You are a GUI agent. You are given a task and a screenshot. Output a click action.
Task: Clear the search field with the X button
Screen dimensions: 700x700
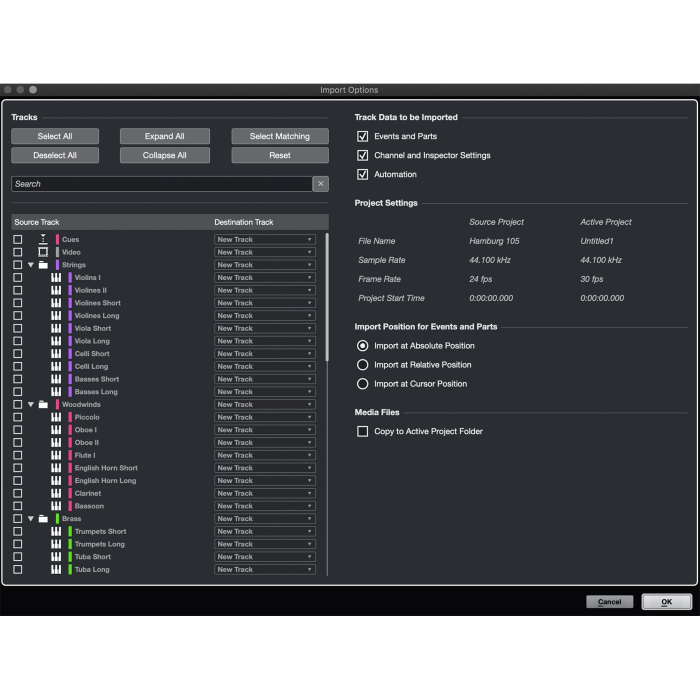[320, 184]
